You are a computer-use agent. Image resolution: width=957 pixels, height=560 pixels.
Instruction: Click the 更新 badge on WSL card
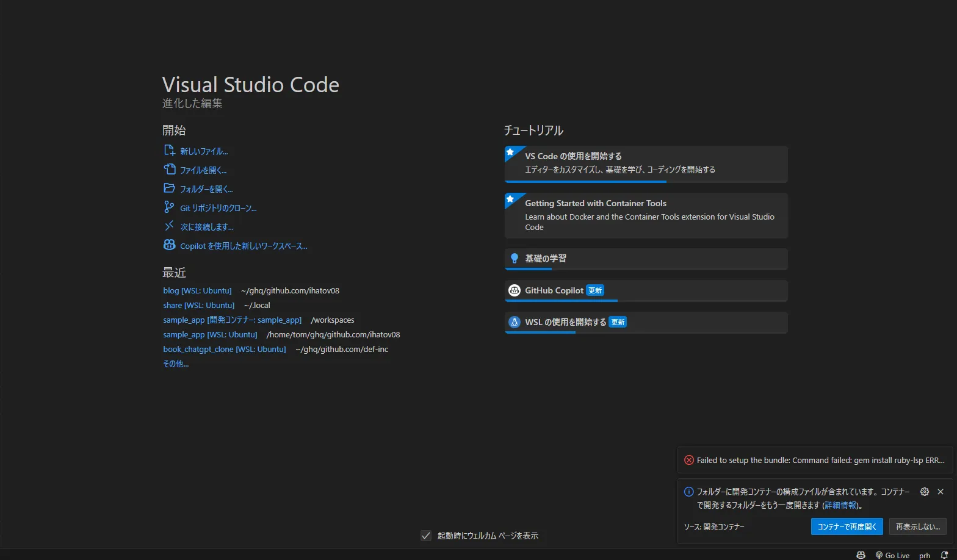[x=618, y=322]
